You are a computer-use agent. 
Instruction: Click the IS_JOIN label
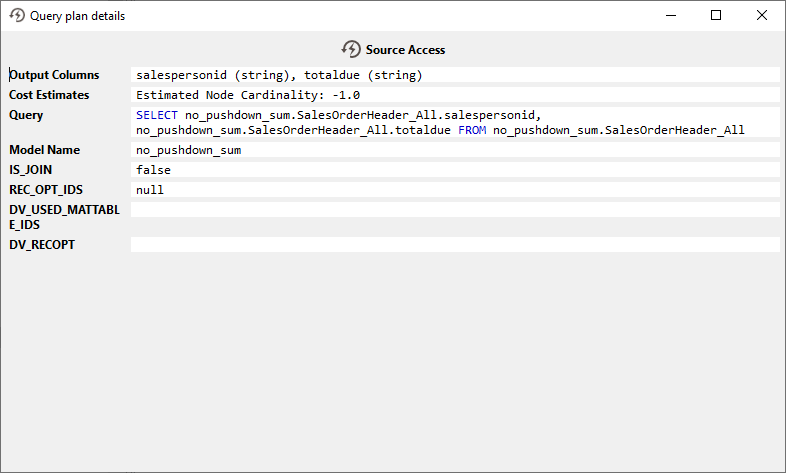click(x=30, y=170)
